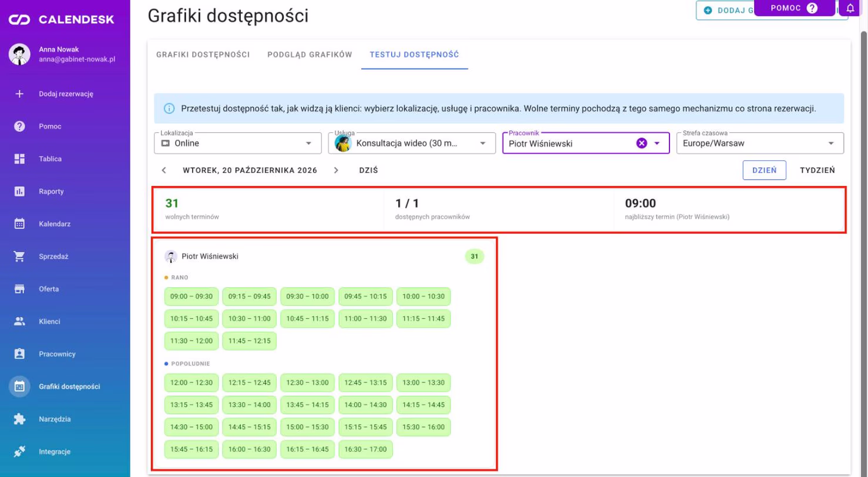Click the Tablica dashboard icon
This screenshot has width=868, height=477.
19,159
